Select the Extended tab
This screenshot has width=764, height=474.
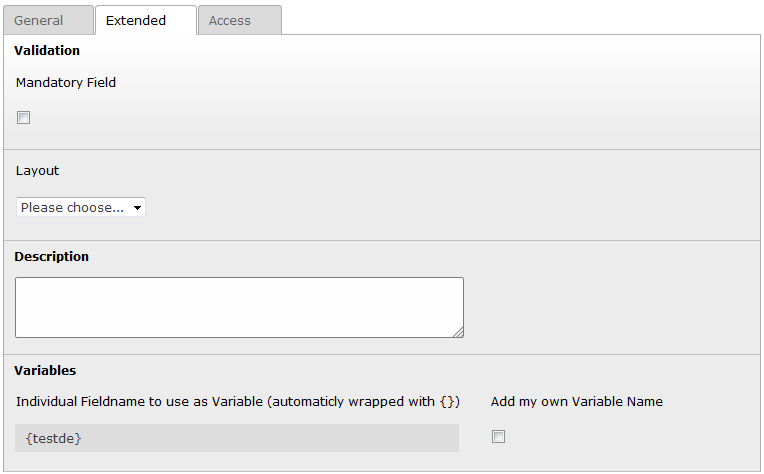(136, 20)
